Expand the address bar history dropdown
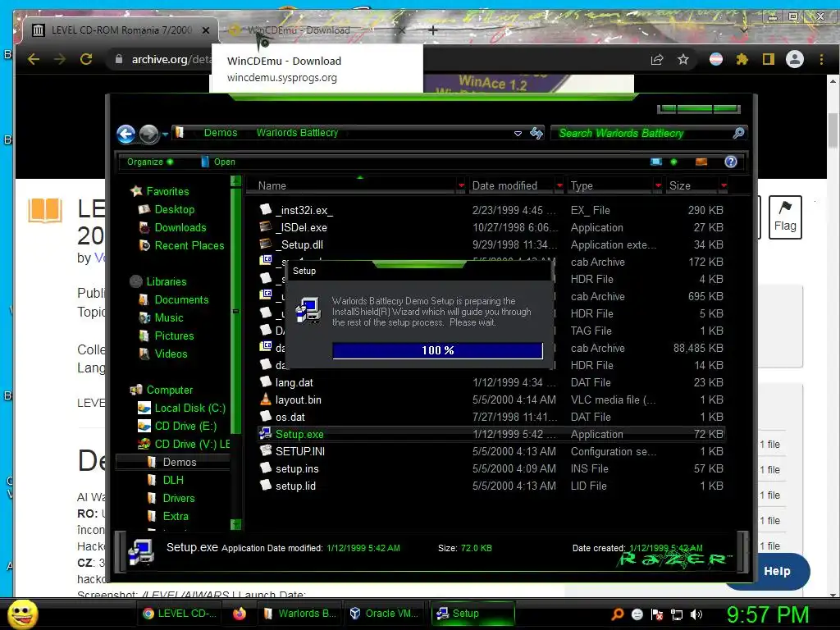840x630 pixels. tap(518, 134)
